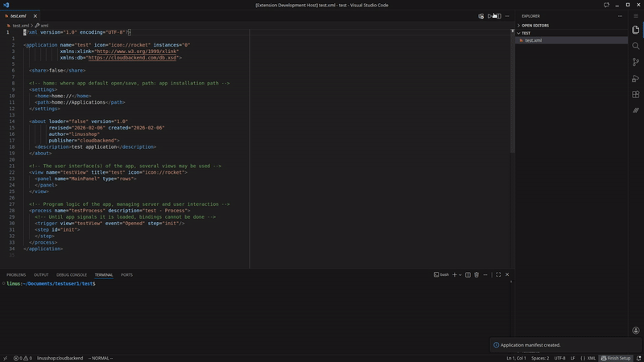Click Finish Setup in the status bar
Image resolution: width=644 pixels, height=362 pixels.
[616, 358]
